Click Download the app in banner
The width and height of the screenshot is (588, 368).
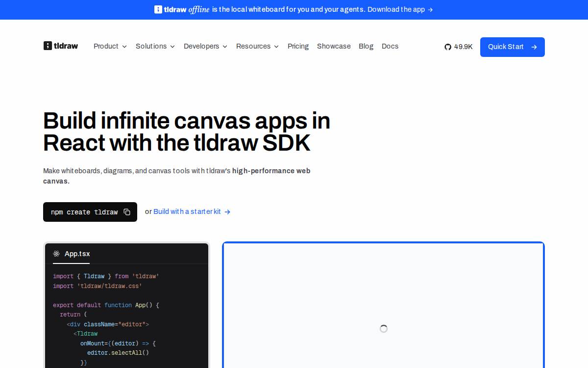pos(400,9)
